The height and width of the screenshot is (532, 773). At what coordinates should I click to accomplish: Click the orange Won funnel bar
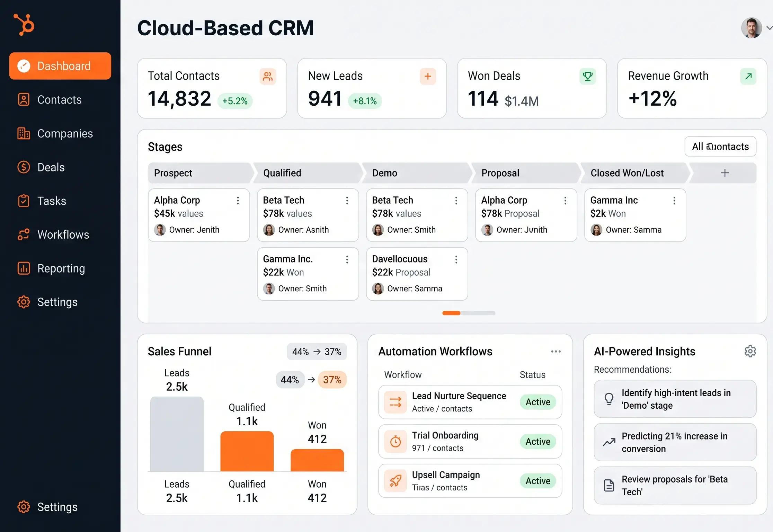(317, 460)
